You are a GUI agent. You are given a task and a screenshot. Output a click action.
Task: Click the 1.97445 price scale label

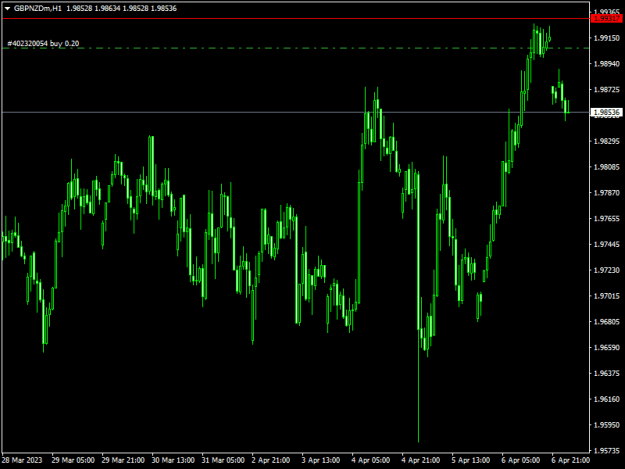click(607, 244)
